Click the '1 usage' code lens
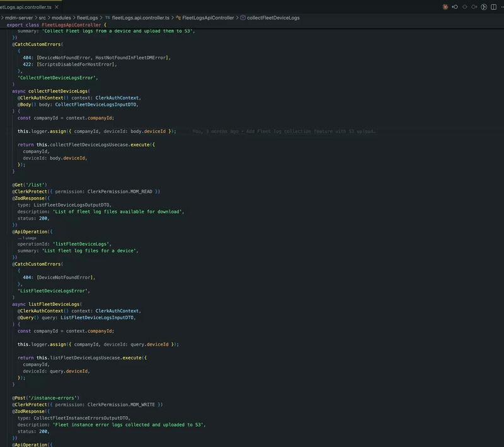This screenshot has height=447, width=504. click(29, 238)
